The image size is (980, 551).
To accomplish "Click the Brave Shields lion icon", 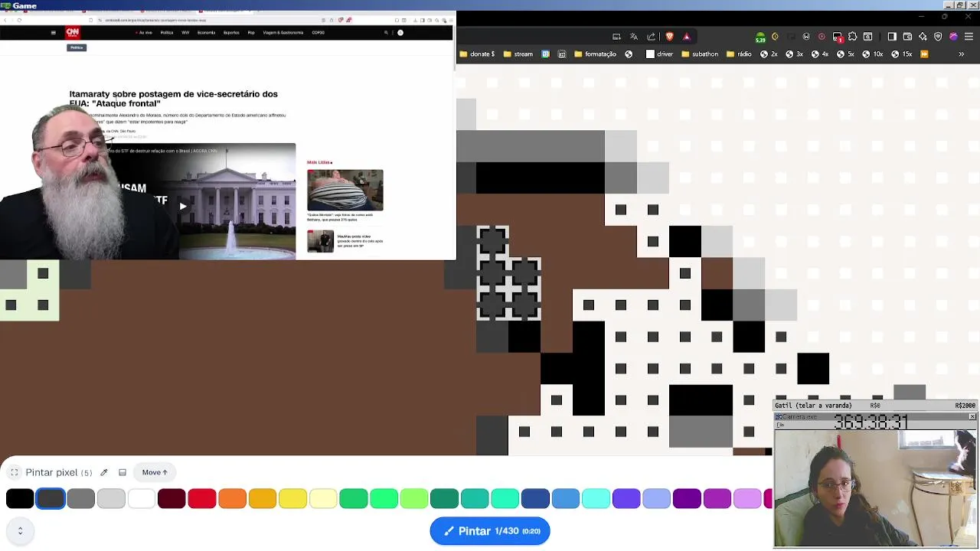I will tap(669, 37).
